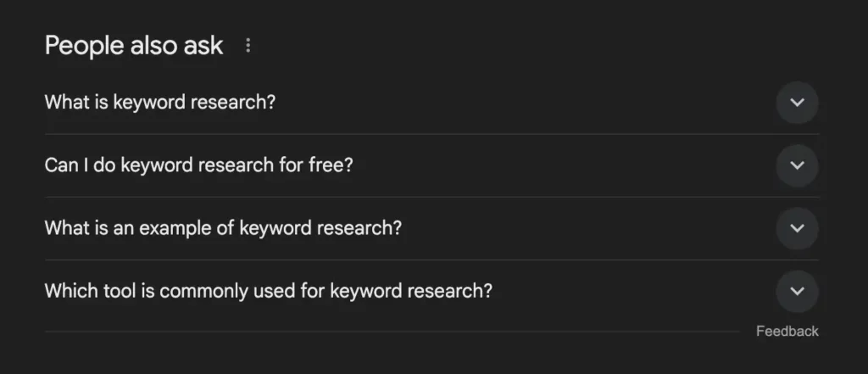Toggle the second question's circular arrow button

pos(797,165)
